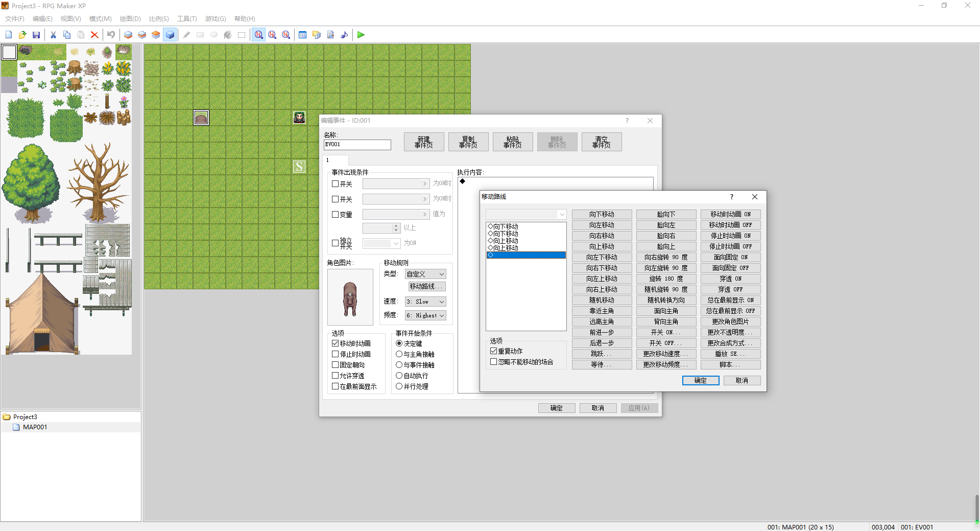Open the 文件(F) menu

(x=15, y=19)
